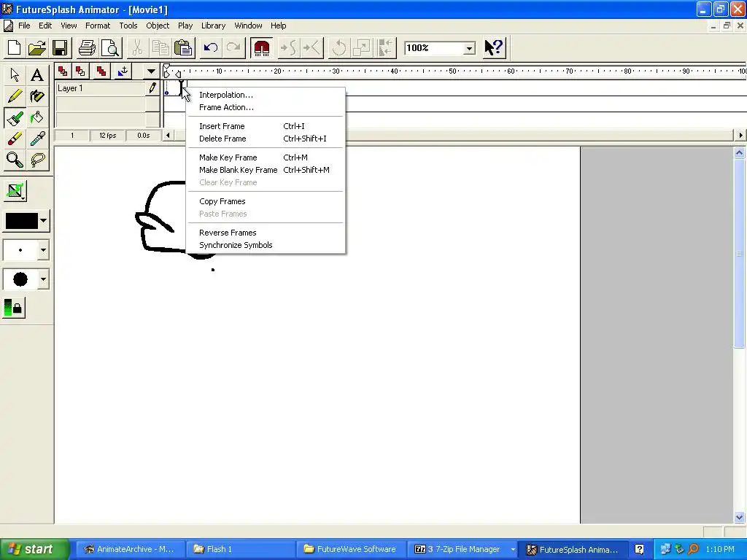The width and height of the screenshot is (747, 560).
Task: Choose Reverse Frames from the context menu
Action: point(265,233)
